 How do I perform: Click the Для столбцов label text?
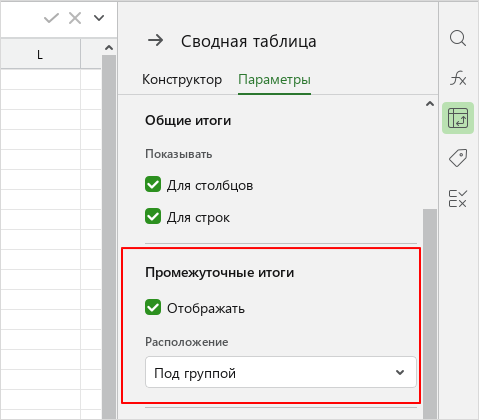pos(210,185)
